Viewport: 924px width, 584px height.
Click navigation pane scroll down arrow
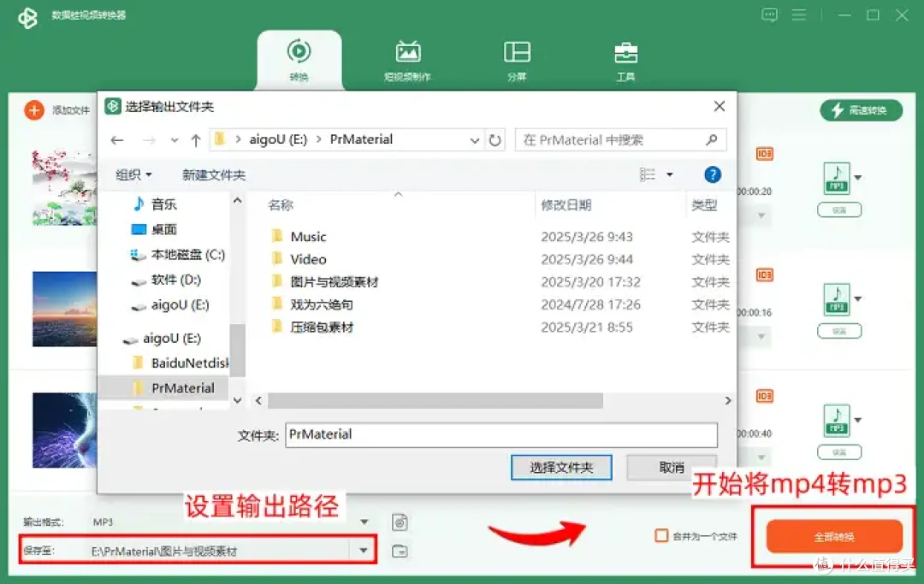238,400
